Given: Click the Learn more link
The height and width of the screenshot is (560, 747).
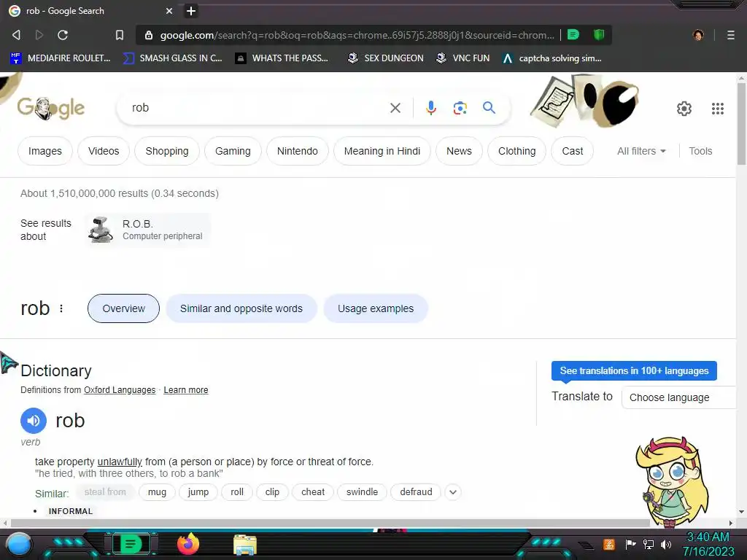Looking at the screenshot, I should pos(186,390).
